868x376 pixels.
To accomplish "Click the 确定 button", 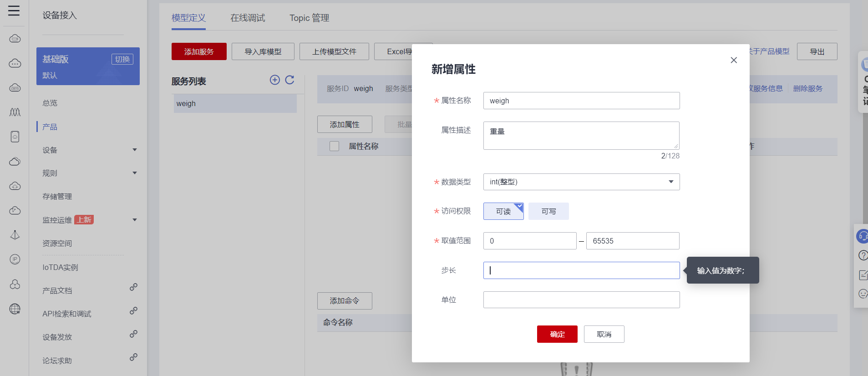I will pos(557,334).
